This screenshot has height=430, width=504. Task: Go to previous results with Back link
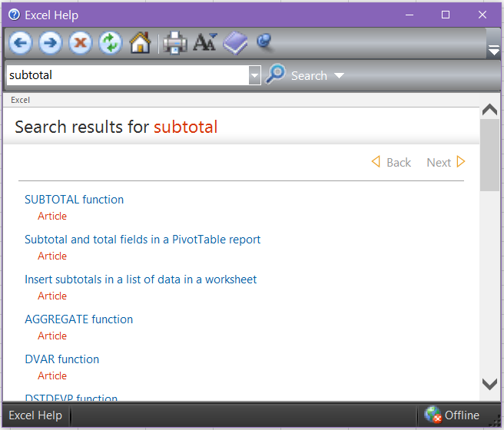click(391, 162)
